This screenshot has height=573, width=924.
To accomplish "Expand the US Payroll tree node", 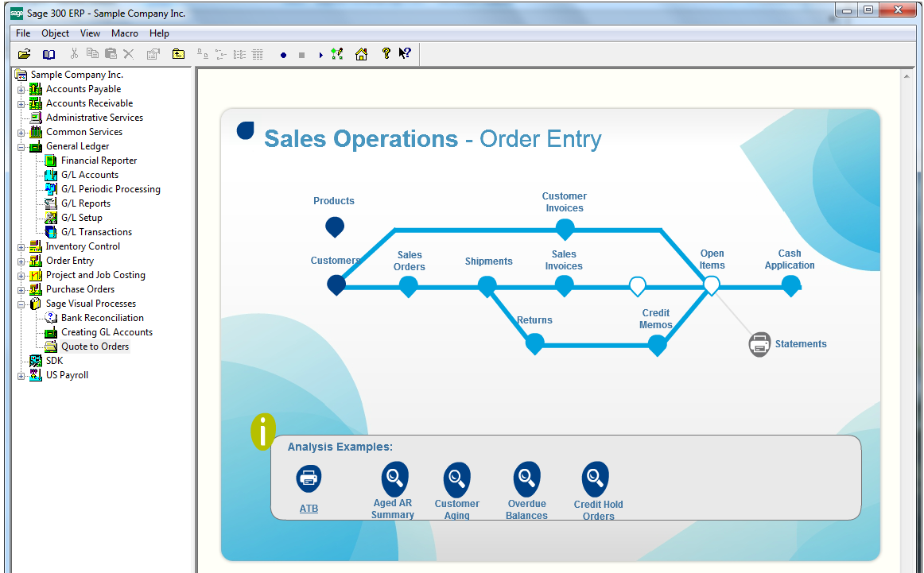I will coord(21,376).
